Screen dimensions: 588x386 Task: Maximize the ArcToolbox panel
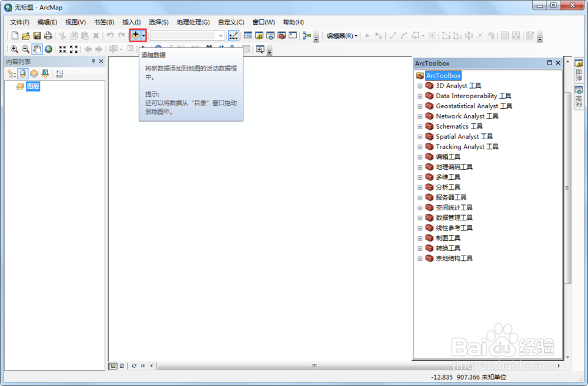(549, 63)
